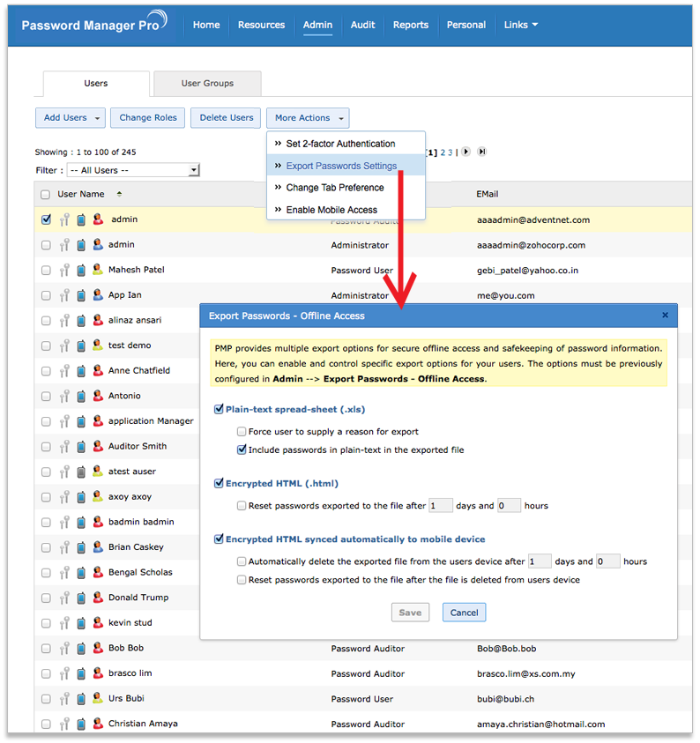The image size is (700, 743).
Task: Click the user avatar icon beside the unchecked admin
Action: [98, 244]
